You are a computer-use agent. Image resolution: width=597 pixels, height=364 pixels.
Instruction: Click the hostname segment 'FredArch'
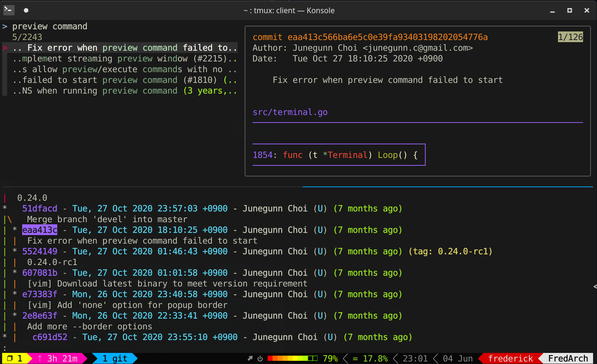tap(568, 358)
